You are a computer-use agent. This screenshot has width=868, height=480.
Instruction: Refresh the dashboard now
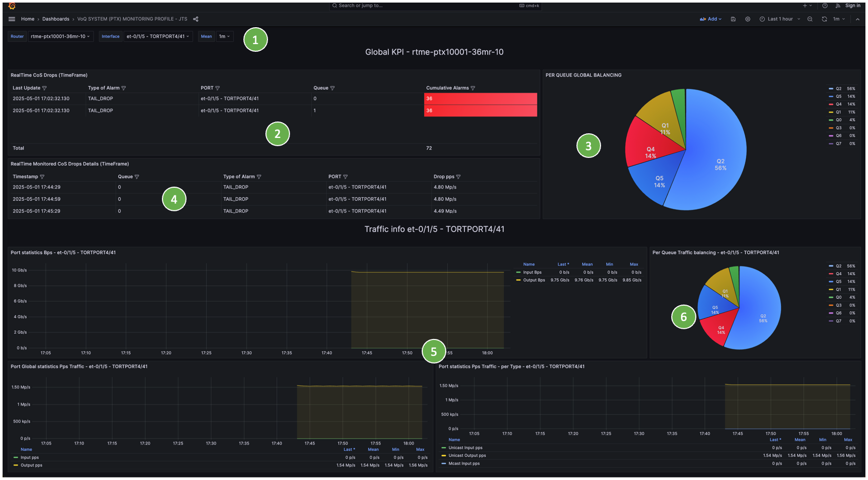click(x=824, y=19)
